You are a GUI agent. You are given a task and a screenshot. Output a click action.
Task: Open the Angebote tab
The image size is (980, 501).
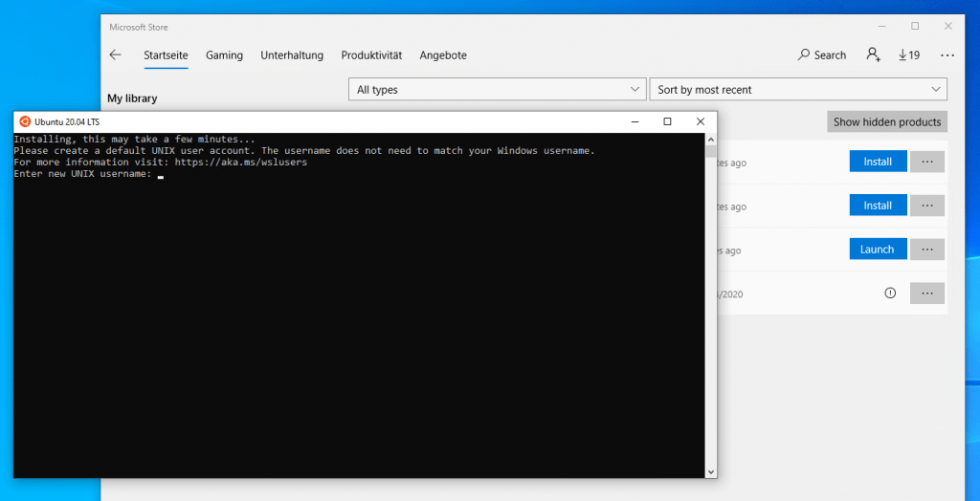click(443, 55)
